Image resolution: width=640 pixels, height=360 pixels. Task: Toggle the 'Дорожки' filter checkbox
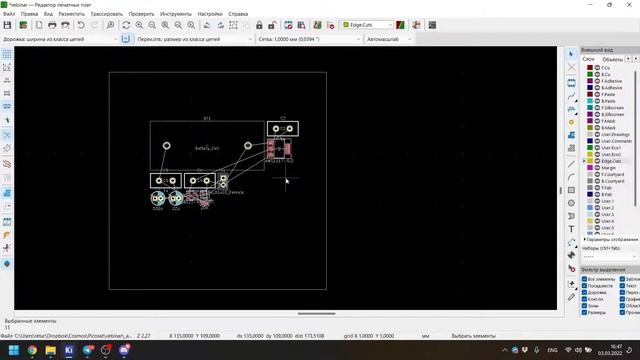[584, 293]
